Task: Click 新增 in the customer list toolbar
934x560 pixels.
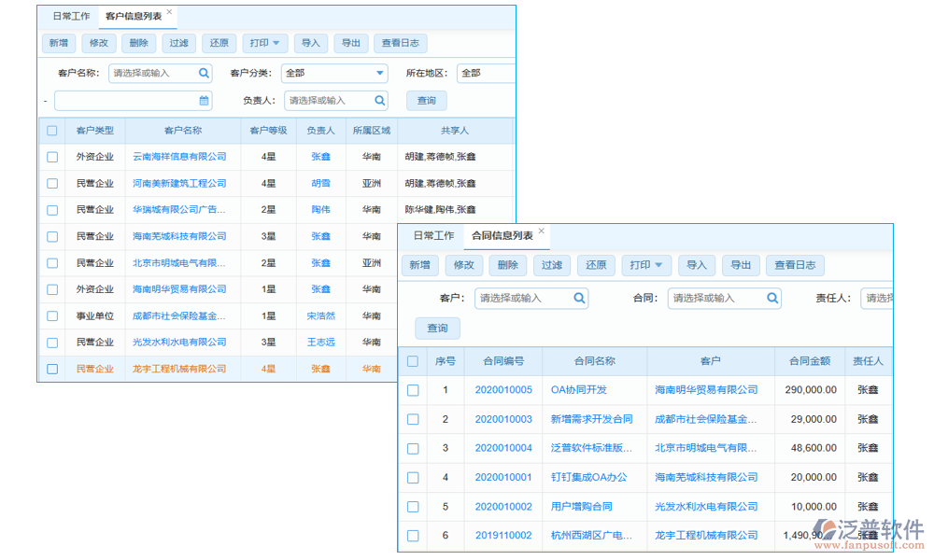Action: point(58,43)
